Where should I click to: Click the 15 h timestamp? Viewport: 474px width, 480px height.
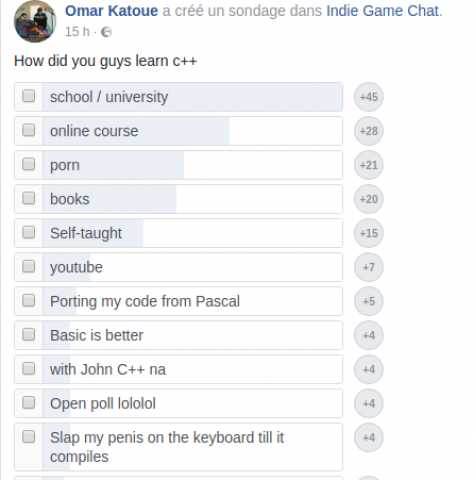[x=77, y=32]
